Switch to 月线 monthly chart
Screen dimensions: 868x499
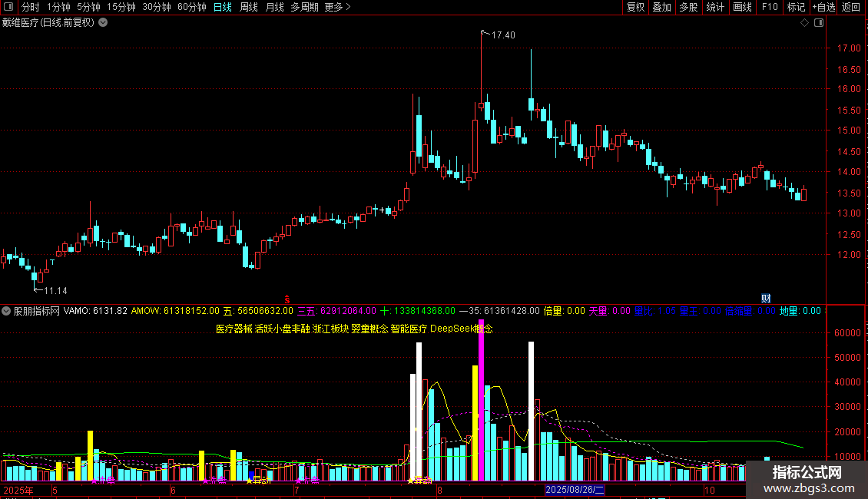click(274, 7)
